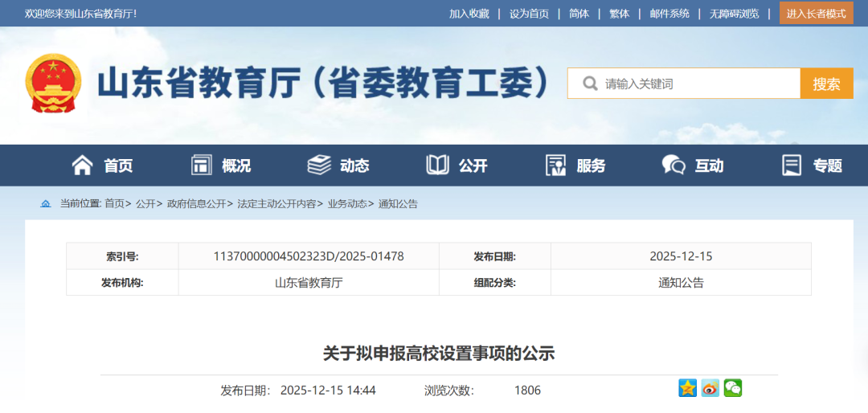Share via the WeChat green icon
Image resolution: width=868 pixels, height=413 pixels.
point(732,388)
